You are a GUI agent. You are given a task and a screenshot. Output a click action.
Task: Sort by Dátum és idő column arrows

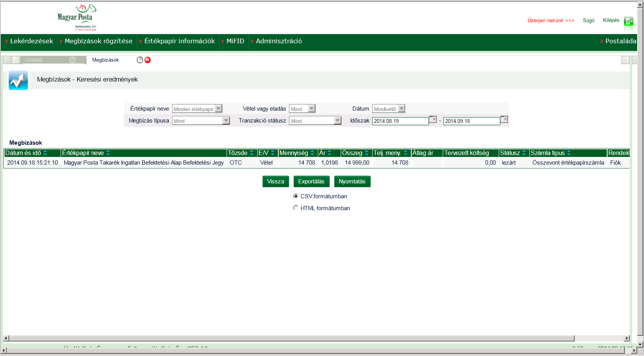click(45, 153)
